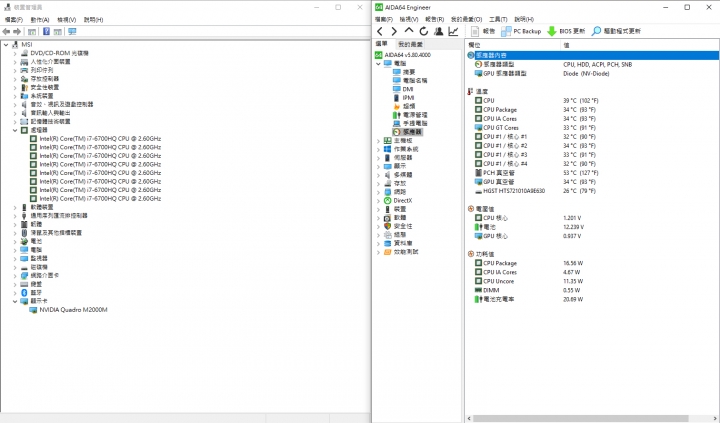Viewport: 720px width, 423px height.
Task: Switch to the first AIDA64 side-panel tab
Action: point(382,44)
